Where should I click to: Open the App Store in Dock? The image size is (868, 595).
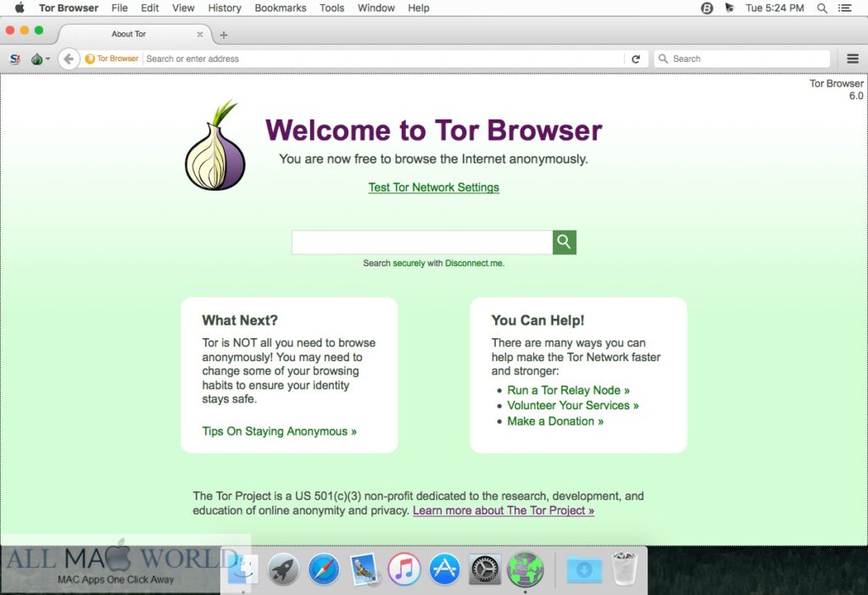(444, 569)
